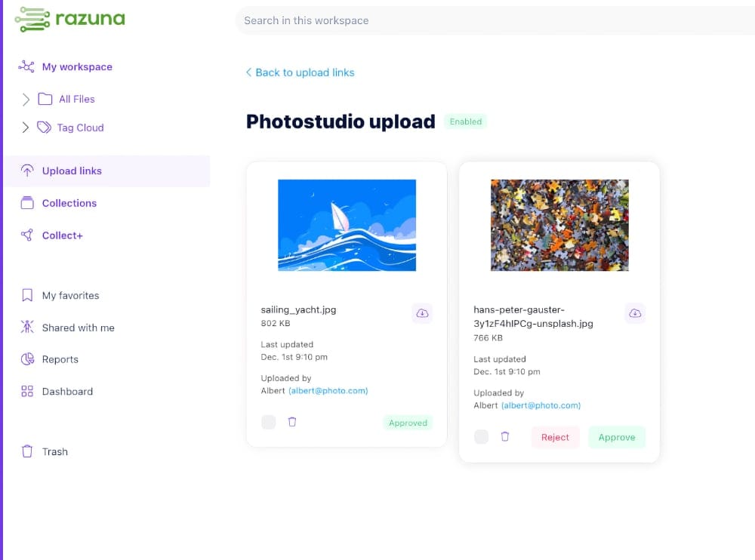This screenshot has height=560, width=755.
Task: Select the sailing_yacht.jpg checkbox
Action: [x=268, y=422]
